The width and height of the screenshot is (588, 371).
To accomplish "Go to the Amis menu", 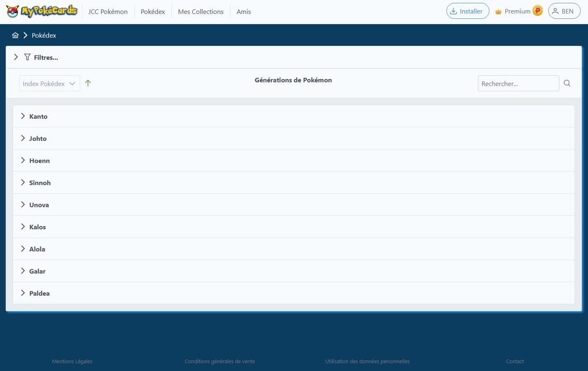I will 243,11.
